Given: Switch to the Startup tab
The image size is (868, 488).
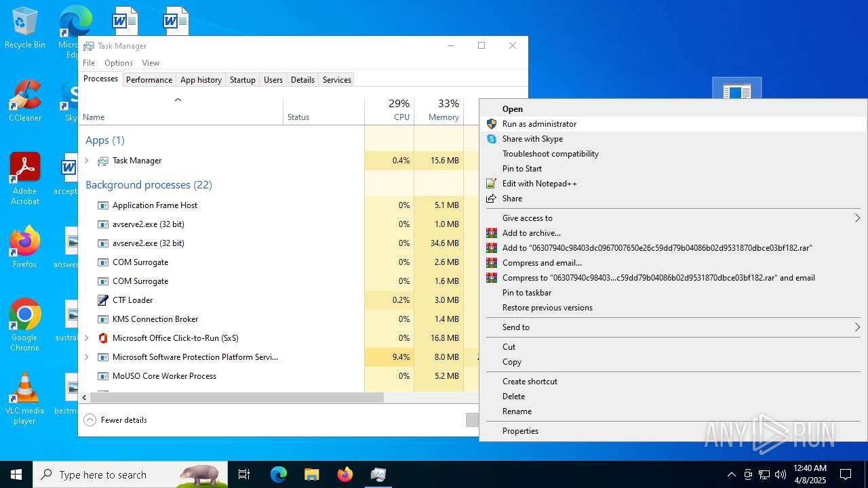Looking at the screenshot, I should 242,80.
